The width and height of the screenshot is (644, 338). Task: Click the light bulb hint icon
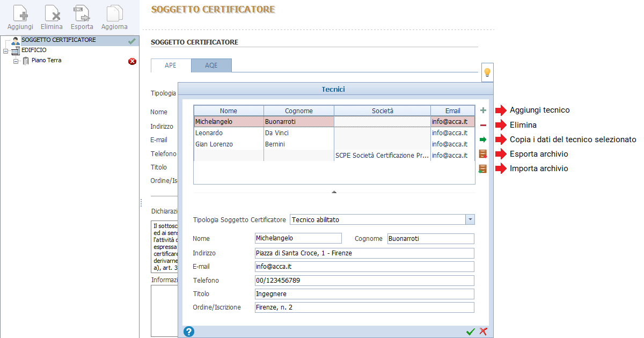(487, 72)
